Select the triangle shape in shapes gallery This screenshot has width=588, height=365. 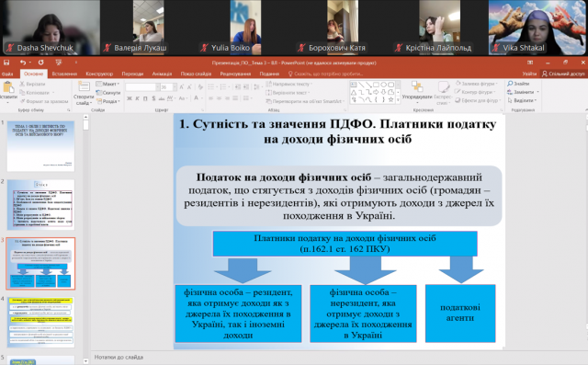point(353,92)
